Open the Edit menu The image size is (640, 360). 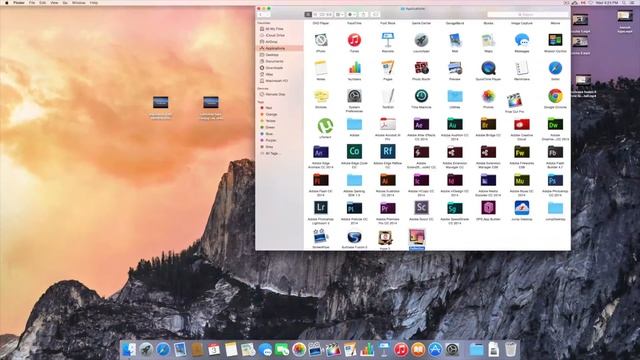click(42, 2)
